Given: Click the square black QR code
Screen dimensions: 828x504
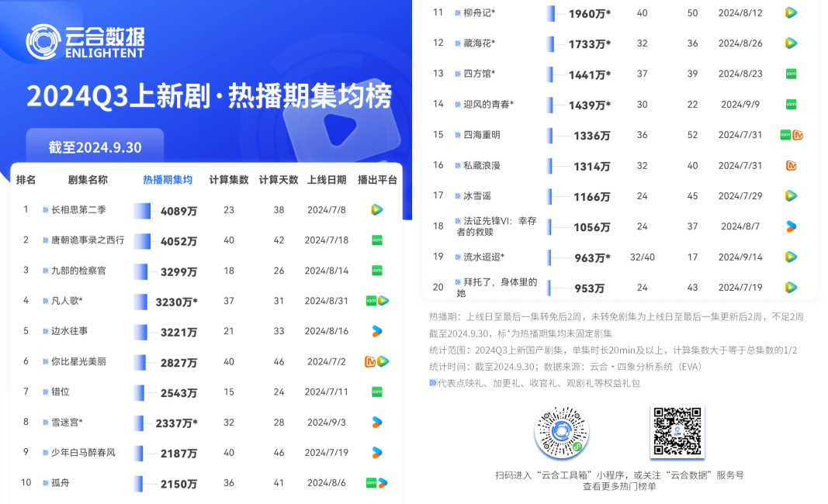Looking at the screenshot, I should [677, 431].
